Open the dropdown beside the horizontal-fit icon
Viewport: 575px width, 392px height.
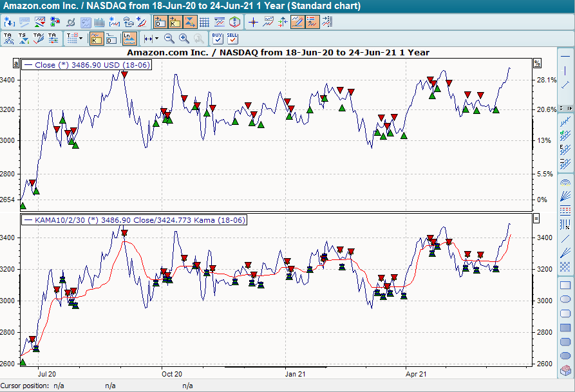click(x=156, y=39)
